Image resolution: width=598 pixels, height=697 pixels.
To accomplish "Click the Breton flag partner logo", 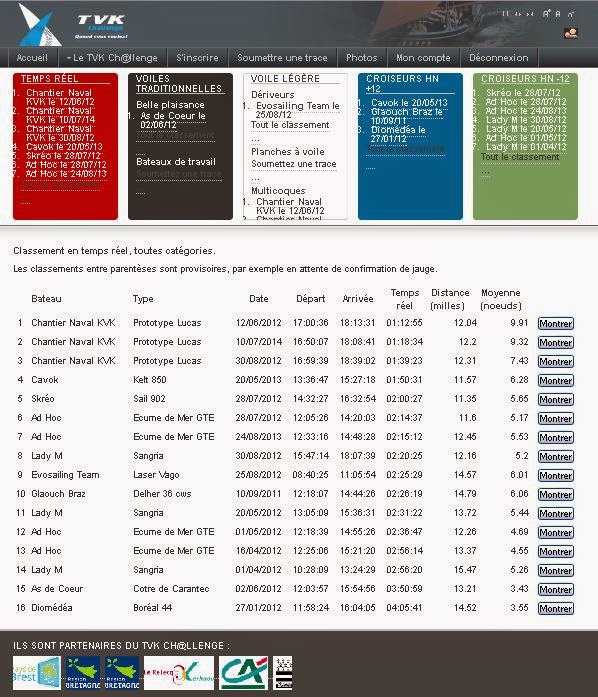I will pyautogui.click(x=282, y=673).
